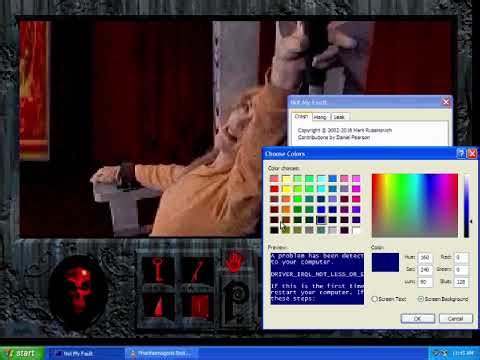Click the red hand icon in the game
The image size is (480, 360).
tap(236, 261)
